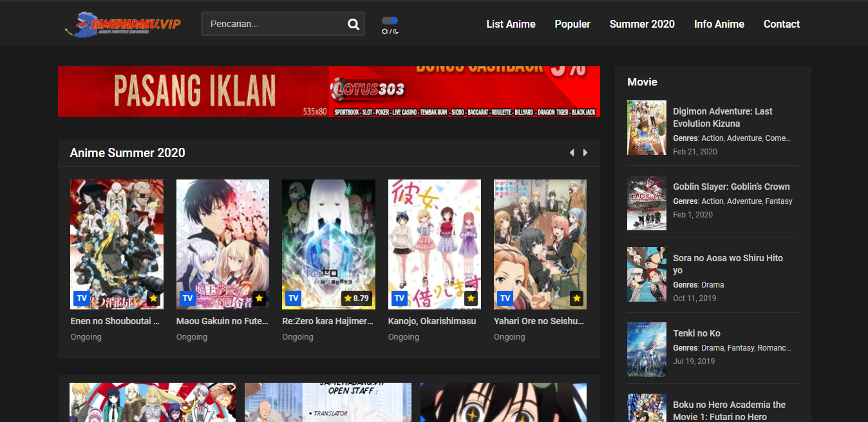Click Drama genre under Tenki no Ko
Viewport: 868px width, 422px height.
[713, 348]
